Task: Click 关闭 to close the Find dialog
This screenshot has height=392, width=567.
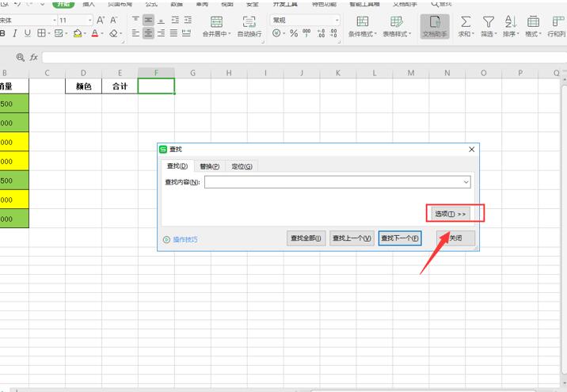Action: (455, 238)
